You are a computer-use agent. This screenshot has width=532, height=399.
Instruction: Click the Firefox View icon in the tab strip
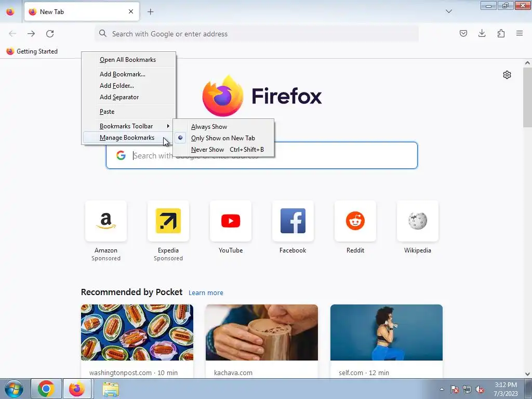pyautogui.click(x=10, y=12)
